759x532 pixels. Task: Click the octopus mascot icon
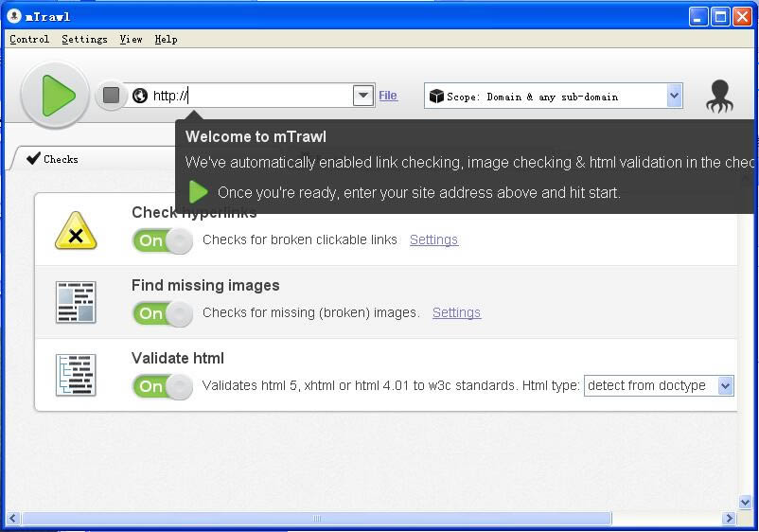point(719,96)
